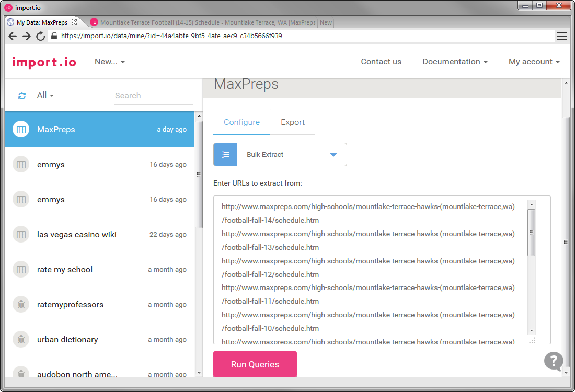
Task: Select the rate my school entry
Action: (99, 270)
